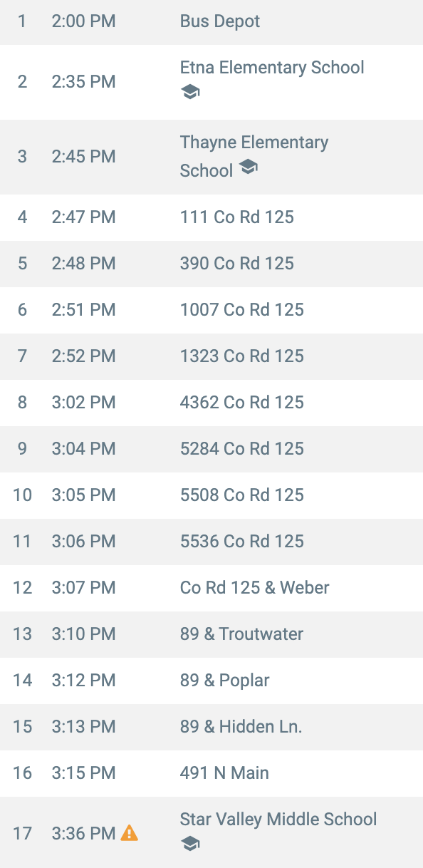
Task: Open stop 5508 Co Rd 125
Action: pos(211,495)
